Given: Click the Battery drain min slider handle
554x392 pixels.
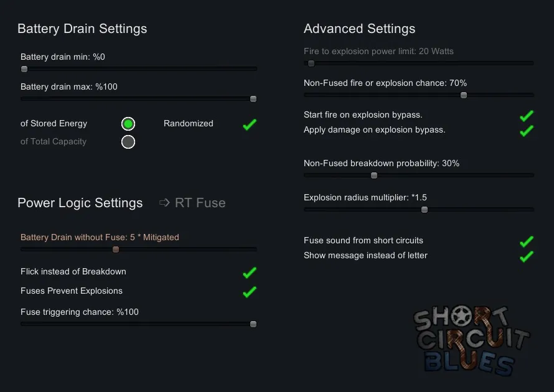Looking at the screenshot, I should (24, 69).
